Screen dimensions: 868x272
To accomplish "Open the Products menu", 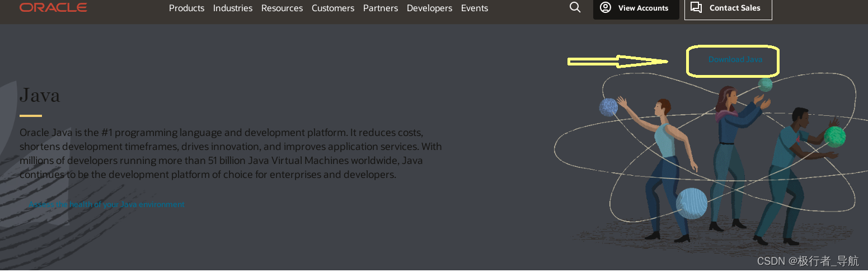I will pyautogui.click(x=186, y=8).
